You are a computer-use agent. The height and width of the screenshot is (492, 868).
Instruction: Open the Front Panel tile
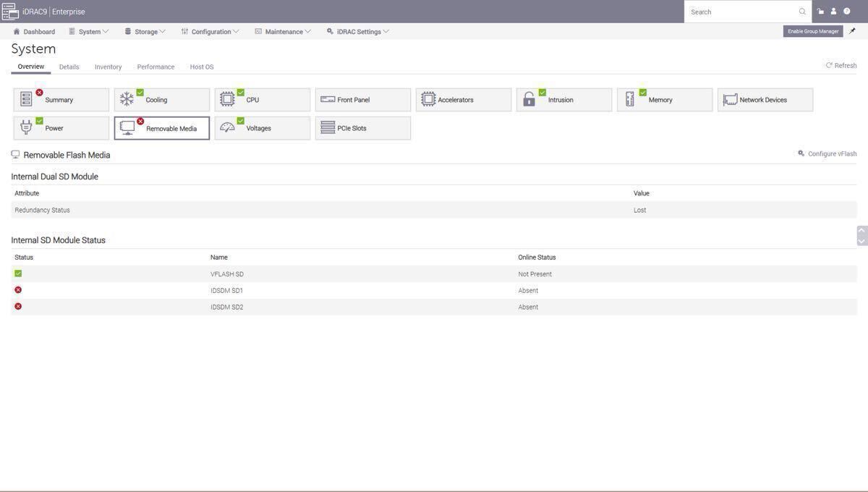[363, 100]
